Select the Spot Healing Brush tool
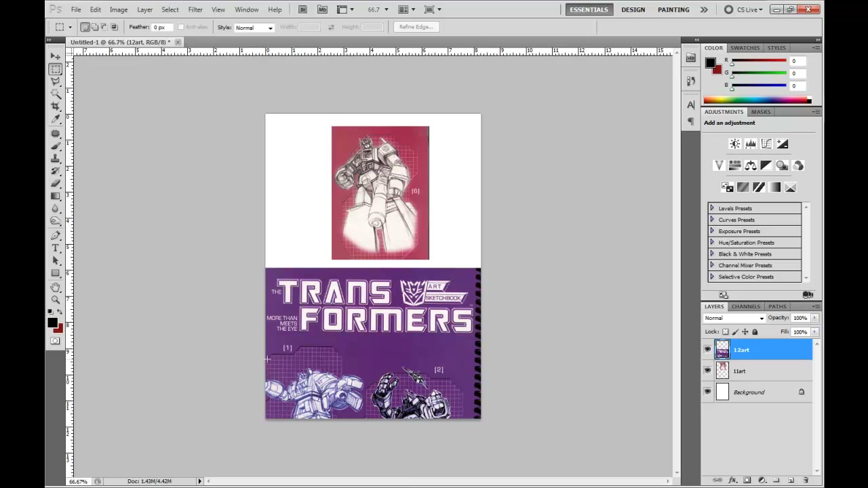The height and width of the screenshot is (488, 868). 56,134
